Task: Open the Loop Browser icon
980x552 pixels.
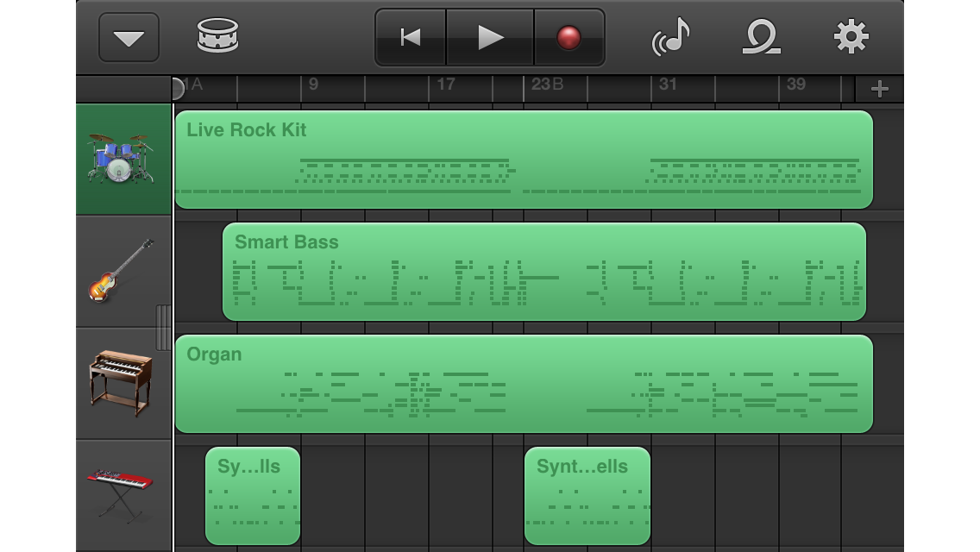Action: click(x=761, y=36)
